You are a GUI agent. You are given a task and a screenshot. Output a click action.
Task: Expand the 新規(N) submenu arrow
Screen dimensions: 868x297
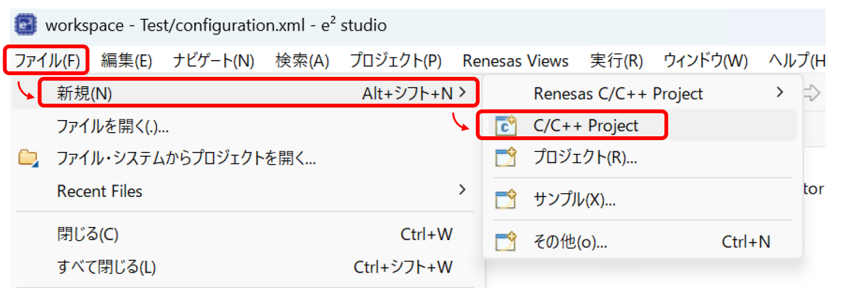462,93
